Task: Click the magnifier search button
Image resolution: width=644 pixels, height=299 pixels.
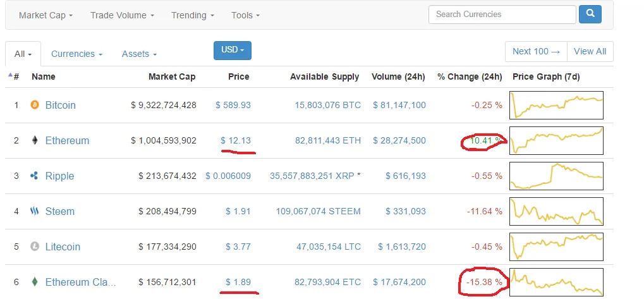Action: pyautogui.click(x=590, y=14)
